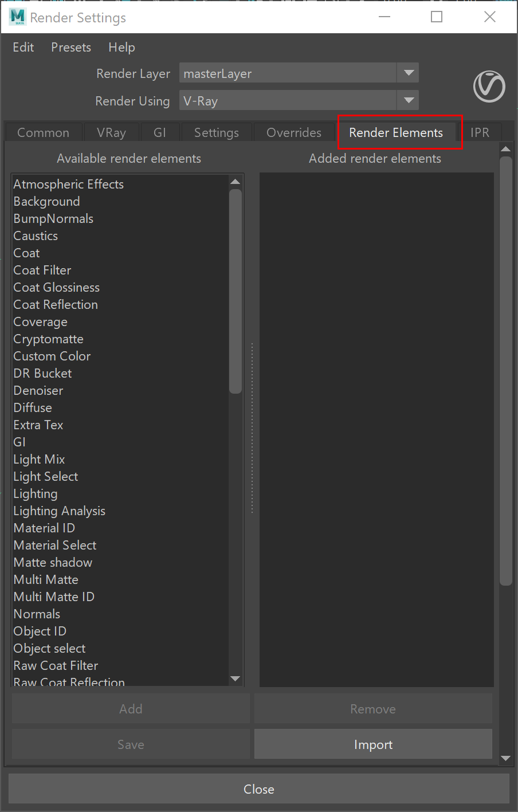Click the Added render elements empty list
This screenshot has height=812, width=518.
click(x=376, y=430)
